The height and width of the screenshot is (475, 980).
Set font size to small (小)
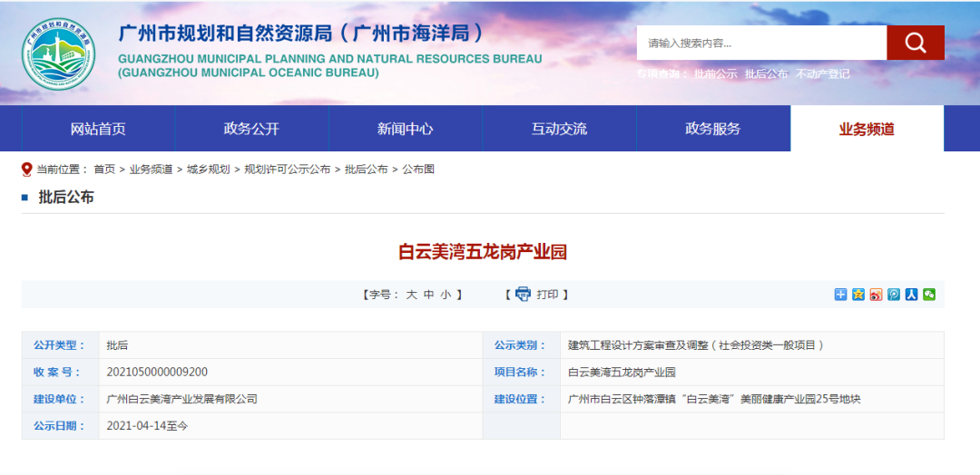coord(446,295)
